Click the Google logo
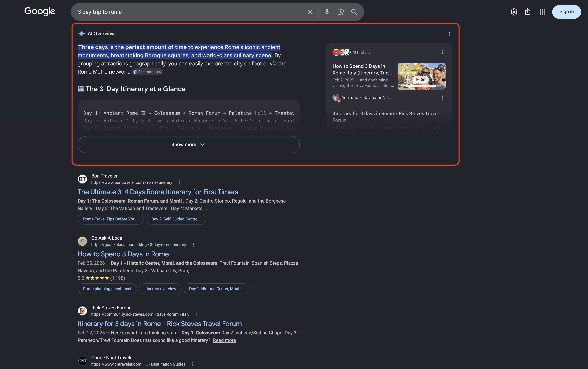 (40, 11)
